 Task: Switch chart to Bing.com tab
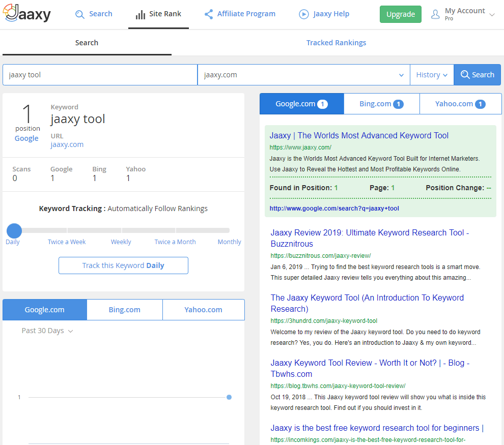point(124,310)
